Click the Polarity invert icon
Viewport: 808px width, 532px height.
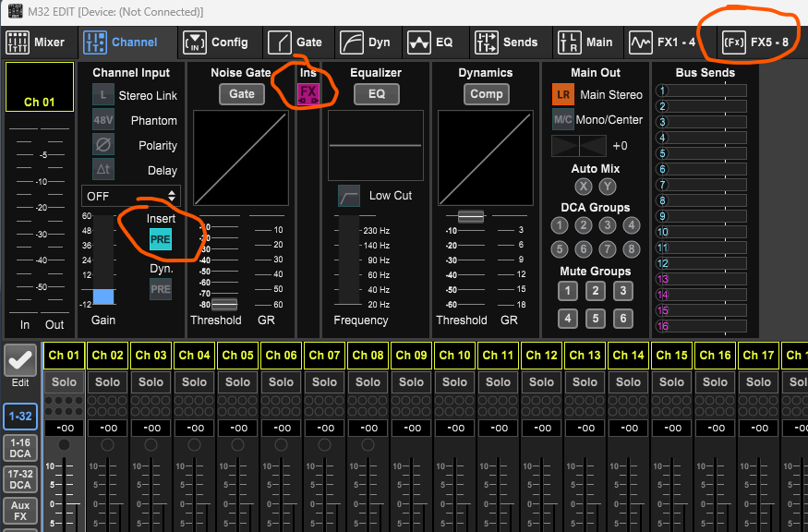[103, 145]
